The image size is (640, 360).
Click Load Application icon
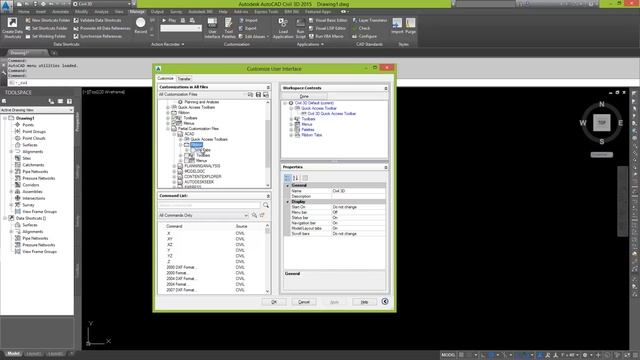[283, 28]
